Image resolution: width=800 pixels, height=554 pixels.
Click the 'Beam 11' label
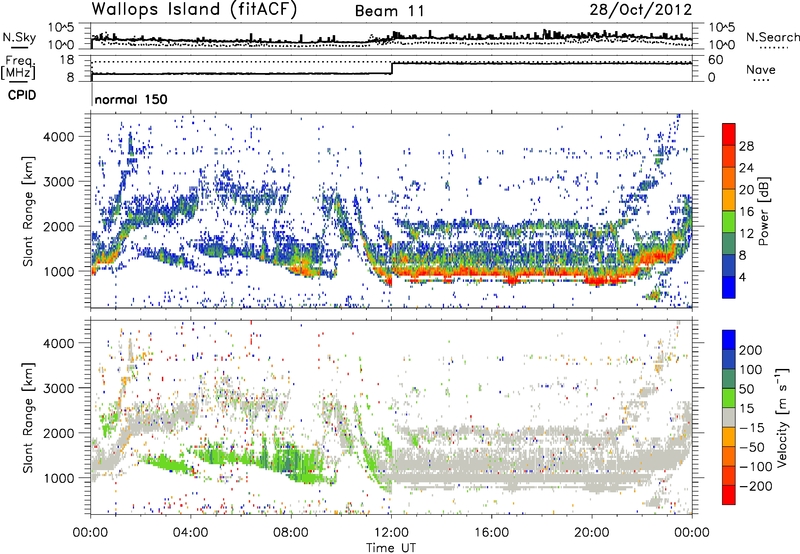pos(390,11)
